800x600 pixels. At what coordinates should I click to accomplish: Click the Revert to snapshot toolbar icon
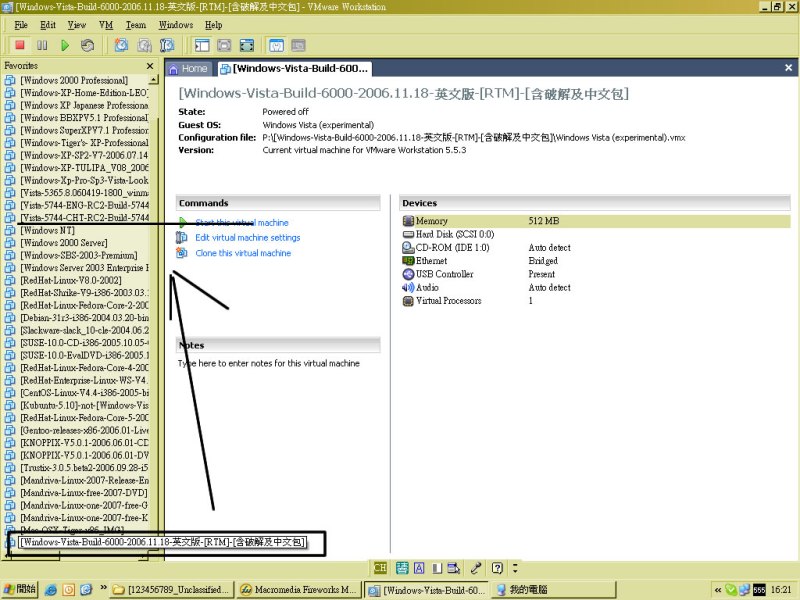144,45
